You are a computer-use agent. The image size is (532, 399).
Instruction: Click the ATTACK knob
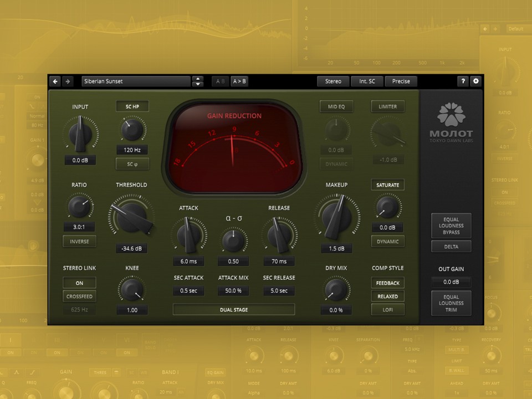pyautogui.click(x=188, y=235)
